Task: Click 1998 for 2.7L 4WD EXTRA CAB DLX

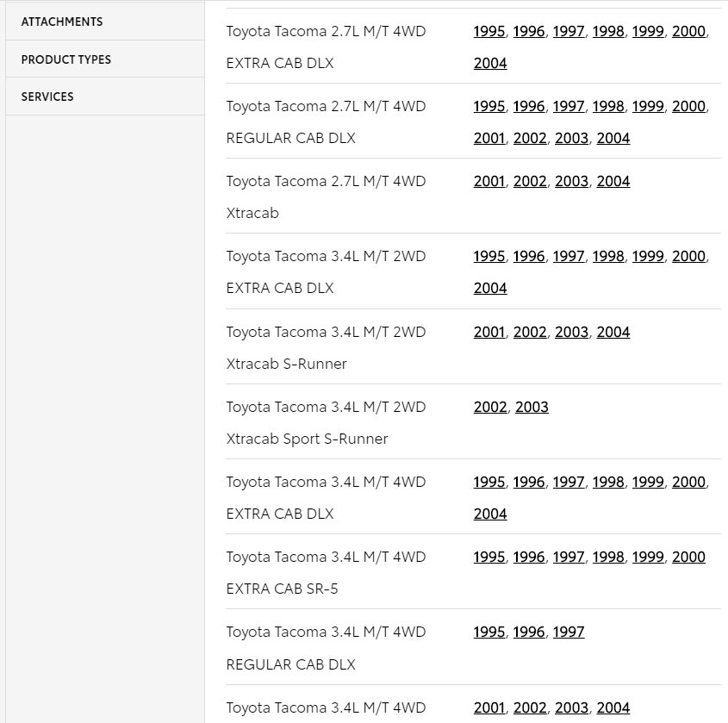Action: click(x=607, y=31)
